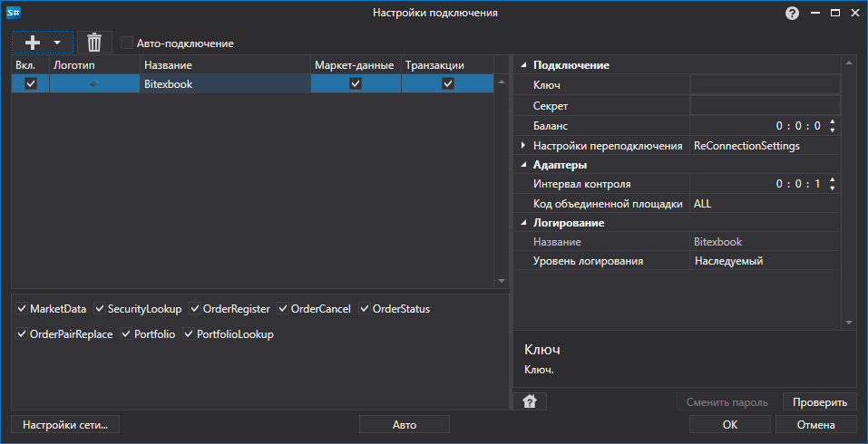Expand Настройки переподключения settings

coord(523,145)
